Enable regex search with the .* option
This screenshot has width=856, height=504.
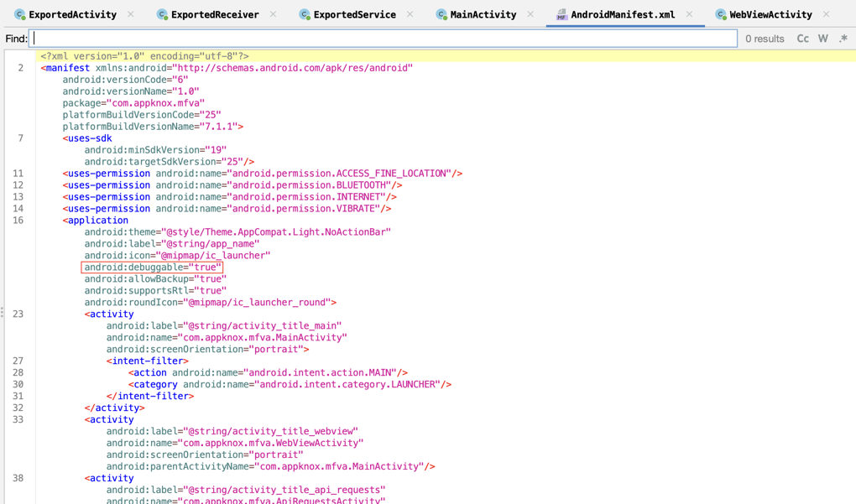842,38
